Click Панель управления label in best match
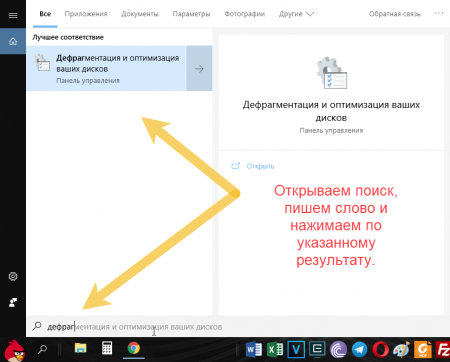 (88, 80)
